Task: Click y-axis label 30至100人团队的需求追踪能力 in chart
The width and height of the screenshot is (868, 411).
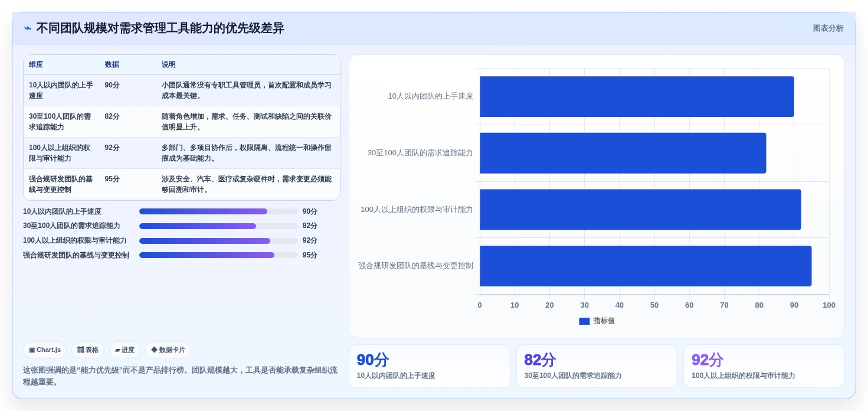Action: 420,153
